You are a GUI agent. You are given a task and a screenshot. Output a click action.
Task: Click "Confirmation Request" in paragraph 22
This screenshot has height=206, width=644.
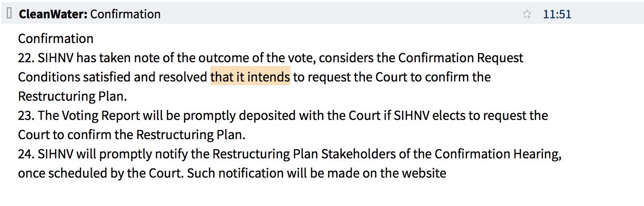461,58
